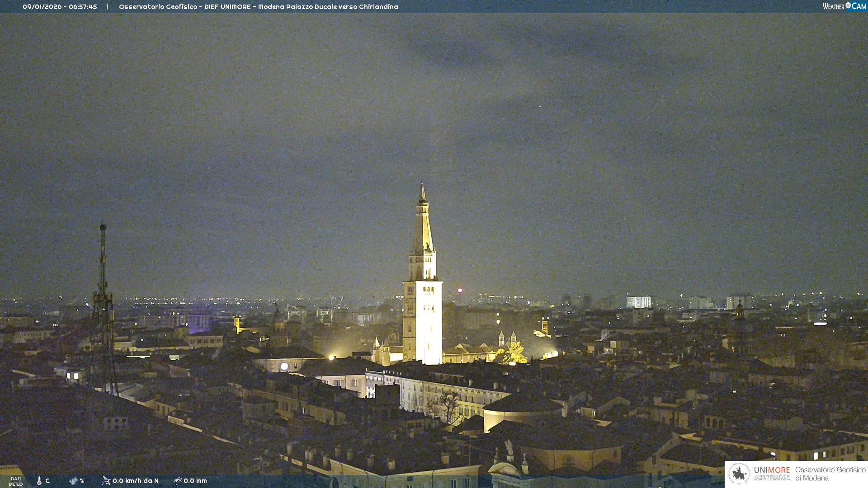Click the WeatherCam camera lens icon
868x488 pixels.
tap(848, 5)
